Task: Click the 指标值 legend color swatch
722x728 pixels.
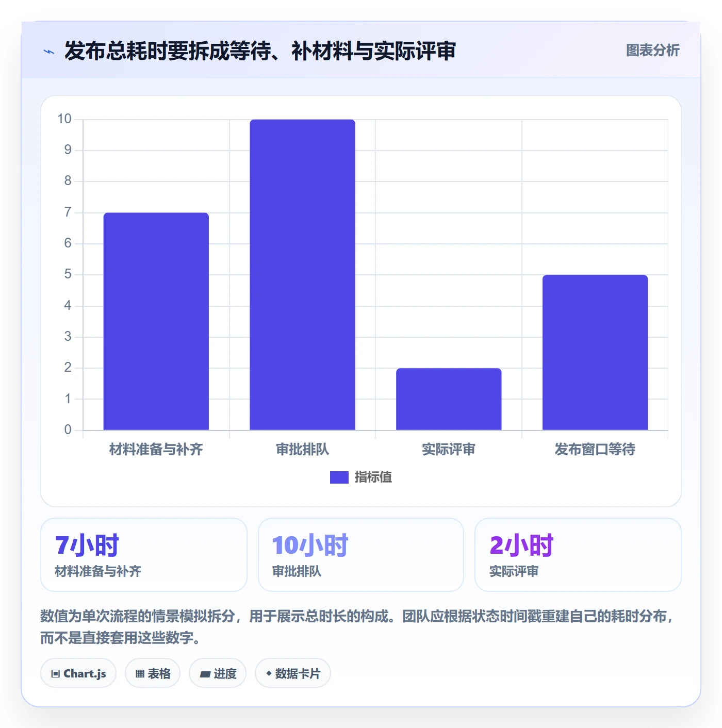Action: coord(339,477)
